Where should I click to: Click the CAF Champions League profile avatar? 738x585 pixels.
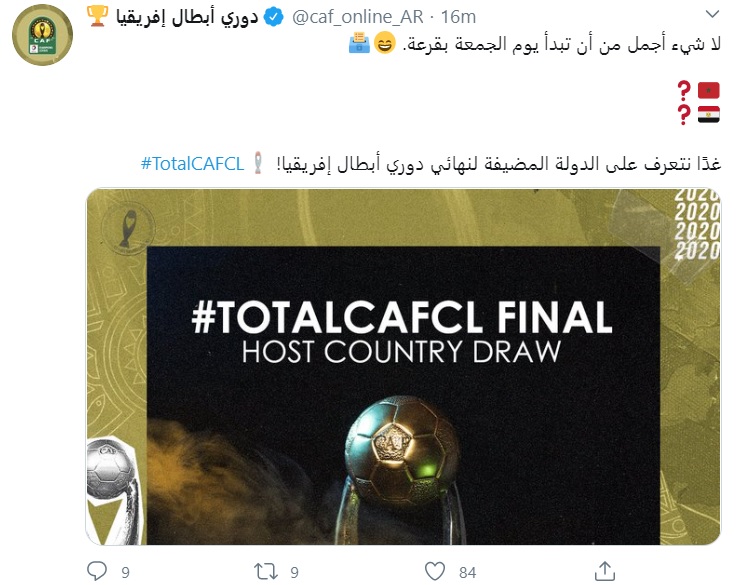coord(42,35)
